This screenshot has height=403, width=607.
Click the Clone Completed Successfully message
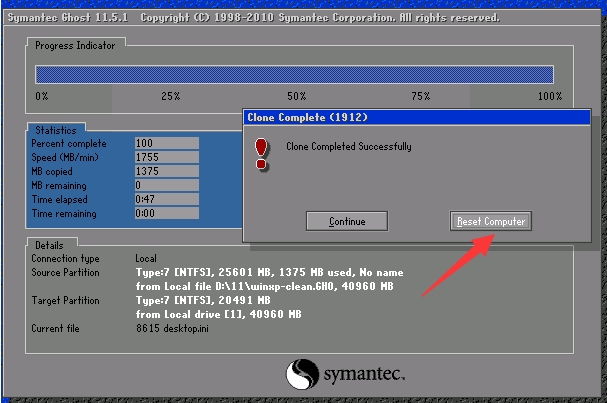click(x=349, y=146)
